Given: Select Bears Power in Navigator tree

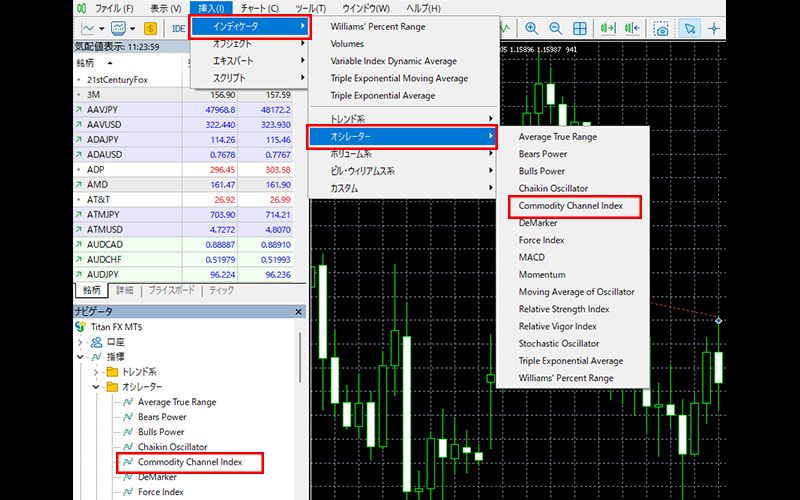Looking at the screenshot, I should [162, 417].
